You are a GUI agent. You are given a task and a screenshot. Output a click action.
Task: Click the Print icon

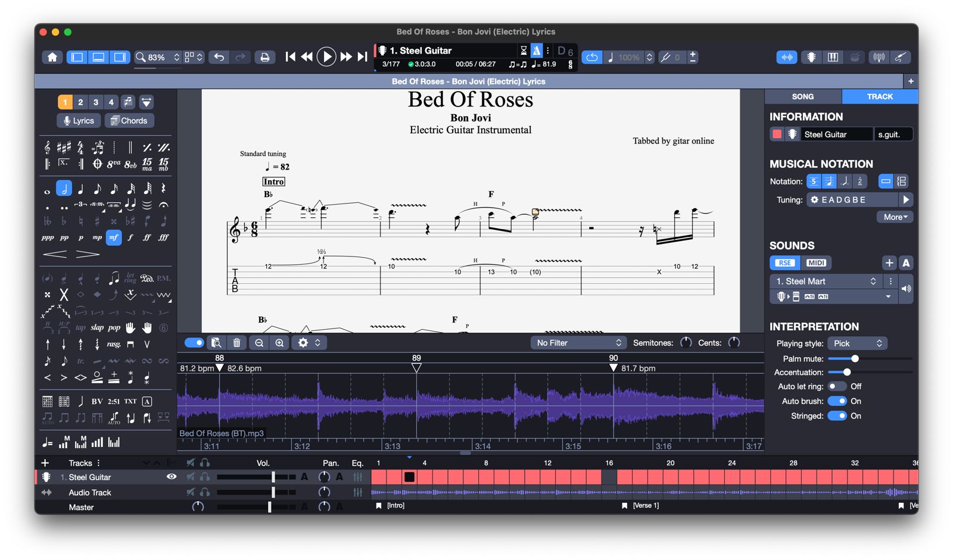[x=265, y=57]
